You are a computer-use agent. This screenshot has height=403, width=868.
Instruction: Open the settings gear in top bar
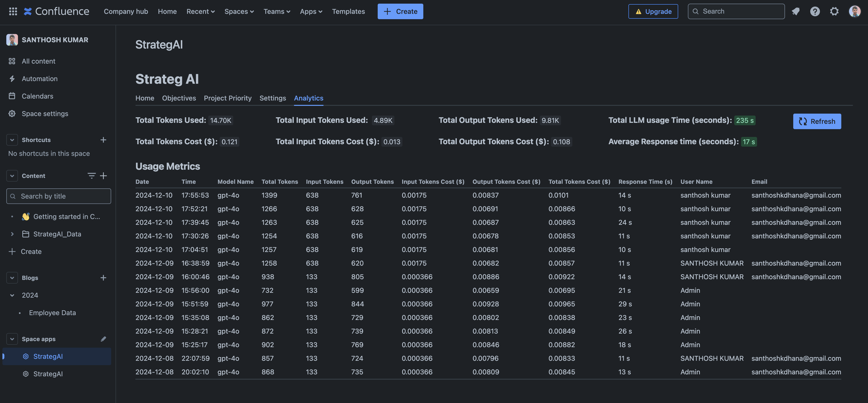(834, 11)
